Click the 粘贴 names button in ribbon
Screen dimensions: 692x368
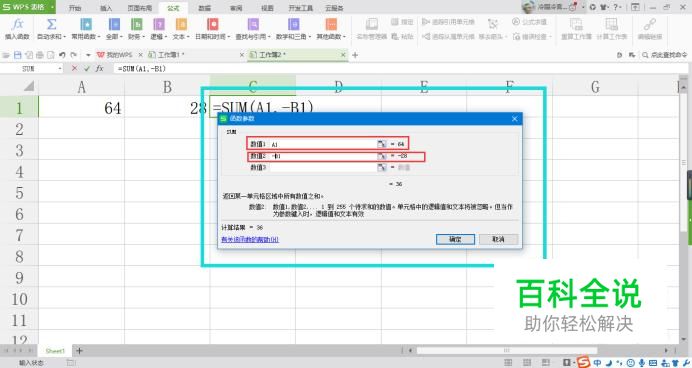pos(402,37)
